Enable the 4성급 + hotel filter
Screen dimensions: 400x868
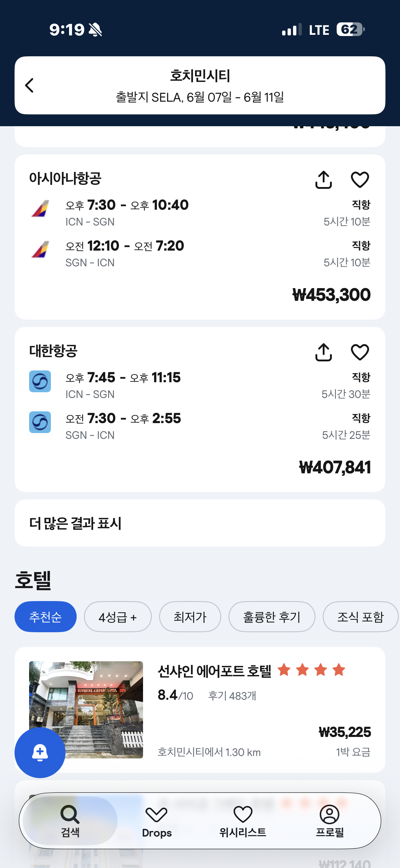[x=118, y=616]
